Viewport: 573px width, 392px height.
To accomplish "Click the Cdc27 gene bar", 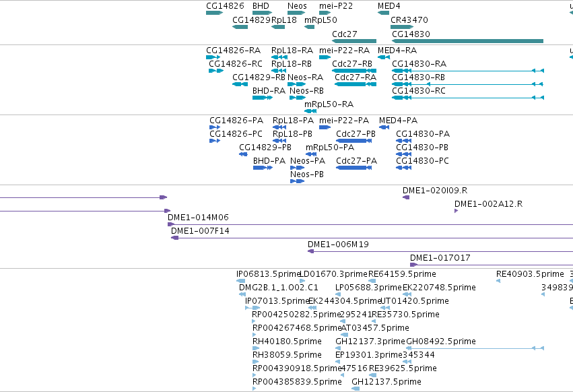I will tap(354, 41).
